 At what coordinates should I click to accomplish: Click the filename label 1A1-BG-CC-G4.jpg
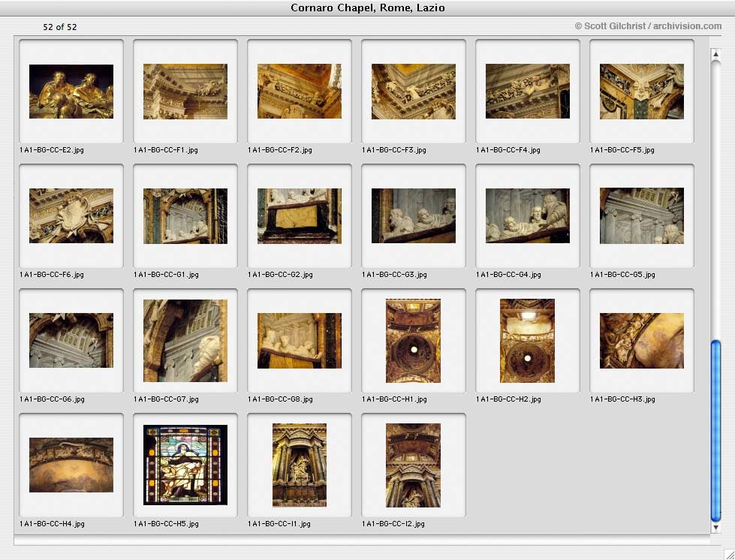point(508,275)
